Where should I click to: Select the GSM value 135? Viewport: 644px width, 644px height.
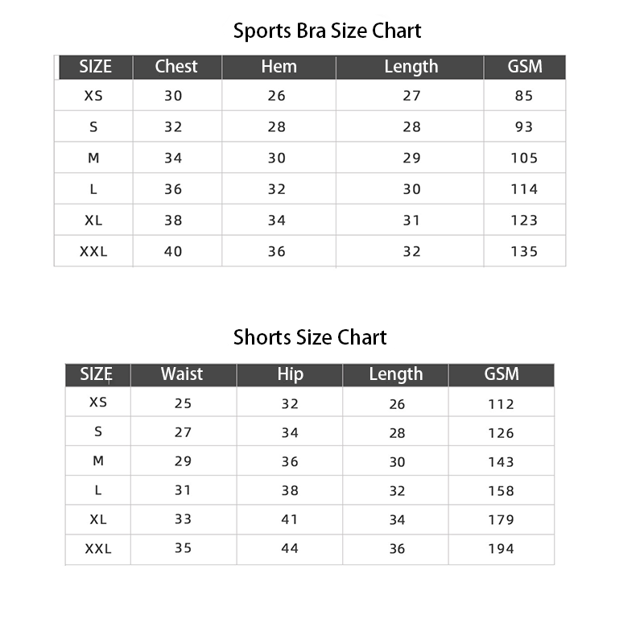coord(524,251)
